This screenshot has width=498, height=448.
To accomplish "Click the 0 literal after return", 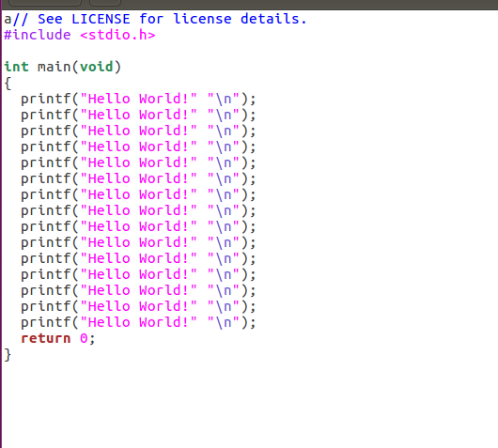I will point(84,338).
